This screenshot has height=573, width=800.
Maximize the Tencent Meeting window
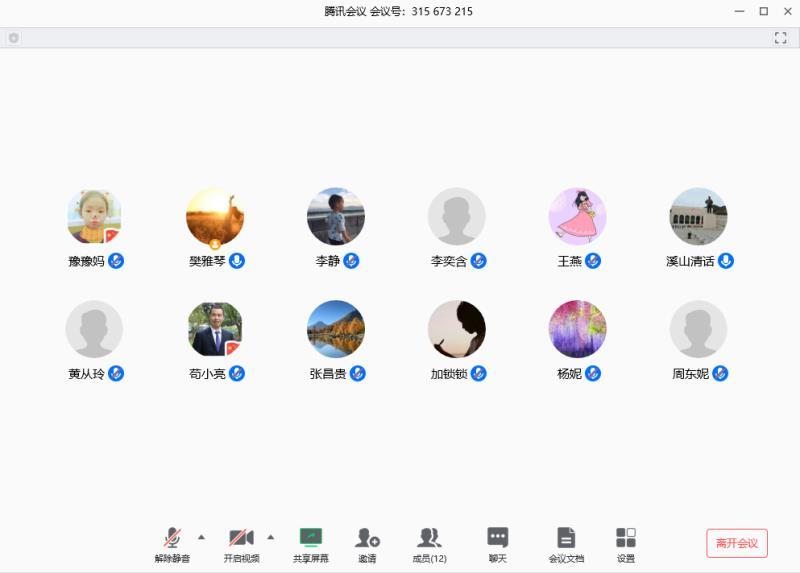(764, 11)
